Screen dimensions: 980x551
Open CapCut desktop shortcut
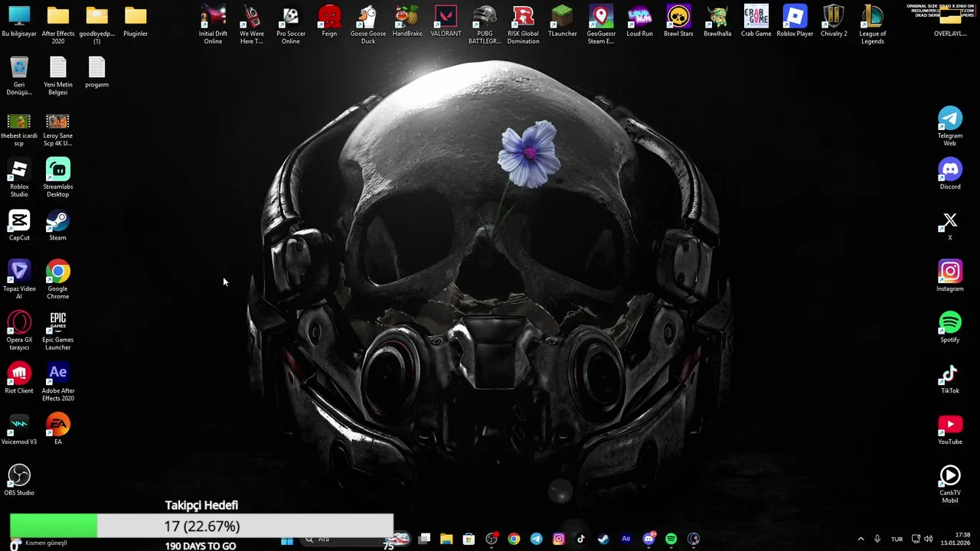19,226
